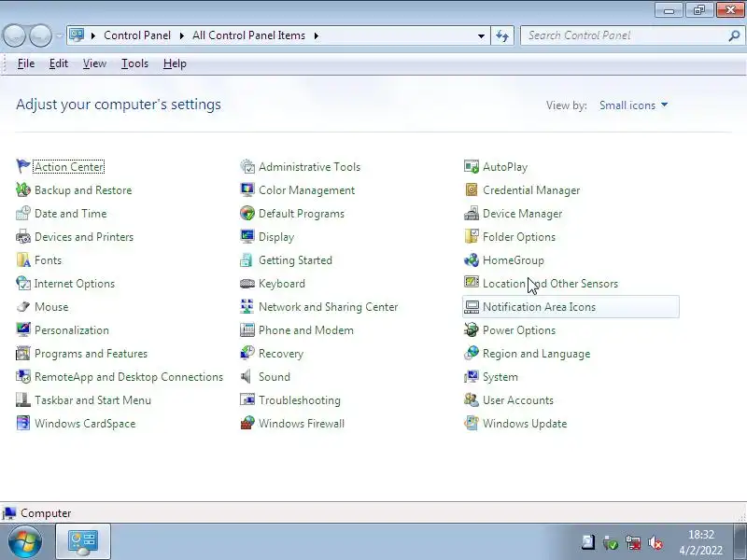Click the Control Panel breadcrumb
The height and width of the screenshot is (560, 747).
(137, 35)
